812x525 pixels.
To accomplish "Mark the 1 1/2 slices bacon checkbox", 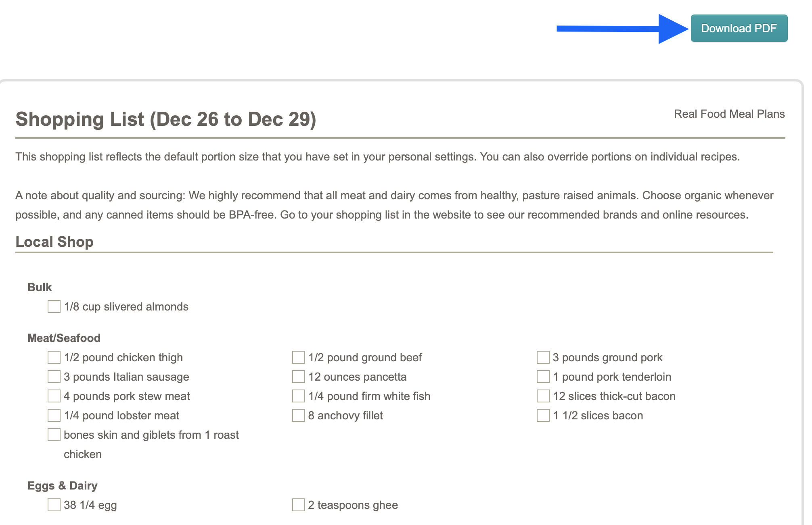I will [543, 415].
